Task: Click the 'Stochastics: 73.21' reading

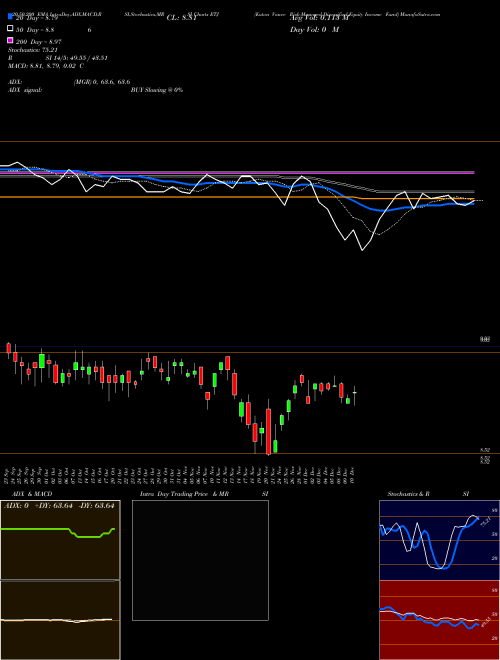Action: tap(32, 50)
